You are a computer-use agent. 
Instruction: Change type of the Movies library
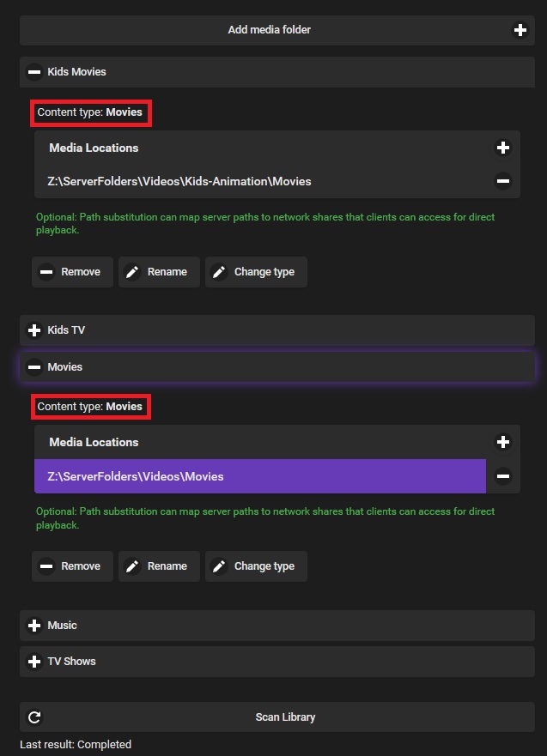point(255,566)
